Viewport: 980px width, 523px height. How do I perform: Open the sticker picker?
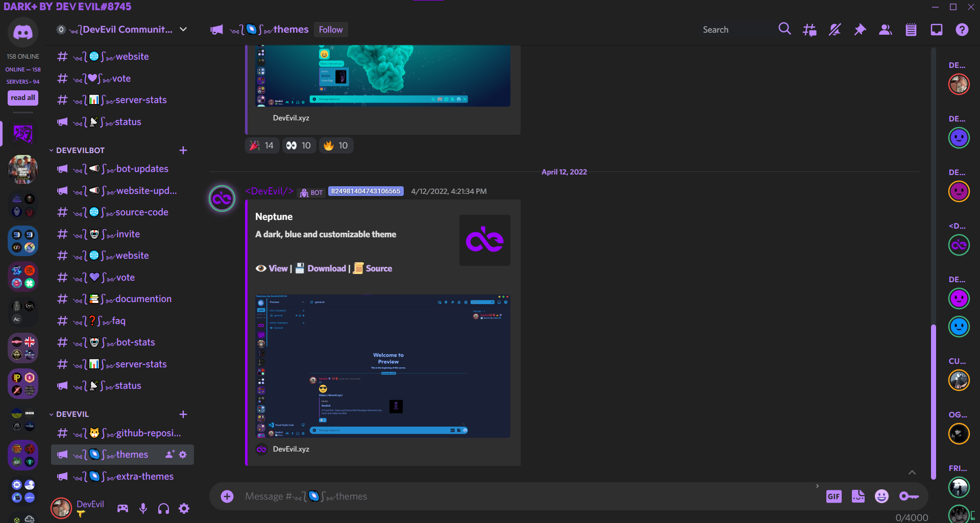click(x=858, y=496)
